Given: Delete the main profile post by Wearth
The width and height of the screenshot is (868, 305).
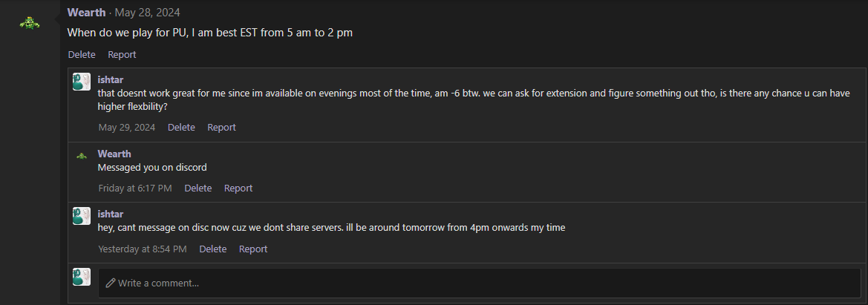Looking at the screenshot, I should [82, 54].
